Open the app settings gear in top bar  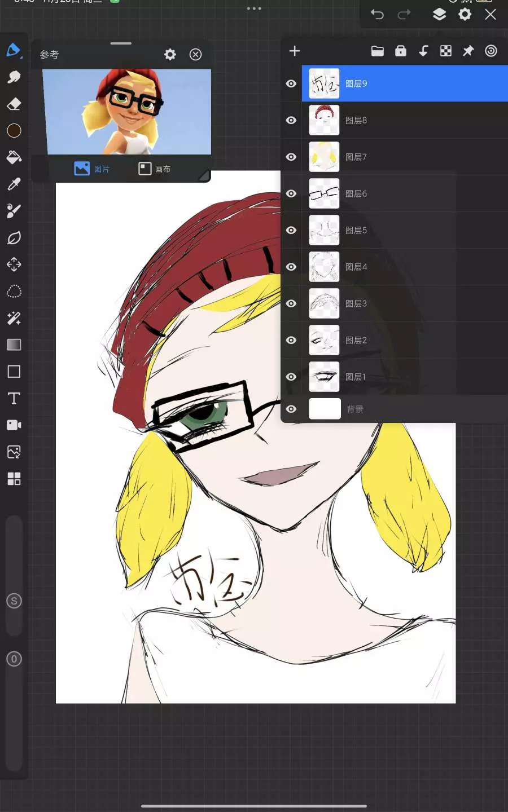coord(465,15)
